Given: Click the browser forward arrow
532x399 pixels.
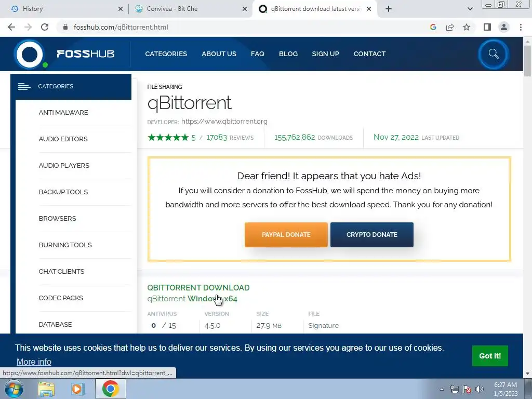Looking at the screenshot, I should click(x=28, y=27).
